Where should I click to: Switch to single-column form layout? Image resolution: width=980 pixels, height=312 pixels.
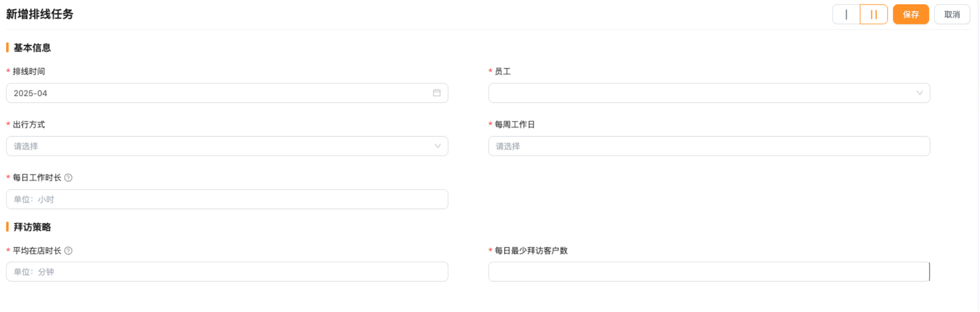coord(846,15)
